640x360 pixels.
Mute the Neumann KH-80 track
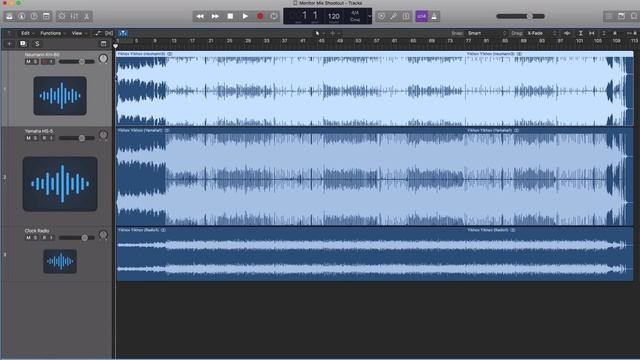[x=28, y=62]
